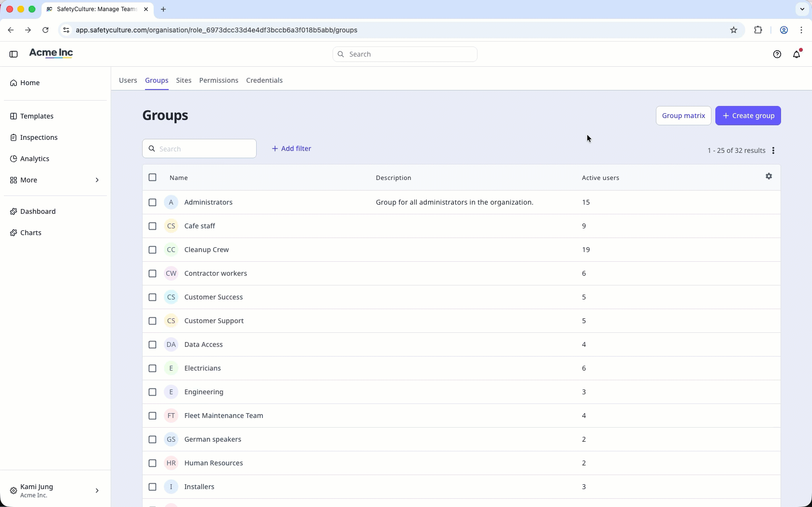Open table column settings gear
Screen dimensions: 812x507
click(x=769, y=177)
